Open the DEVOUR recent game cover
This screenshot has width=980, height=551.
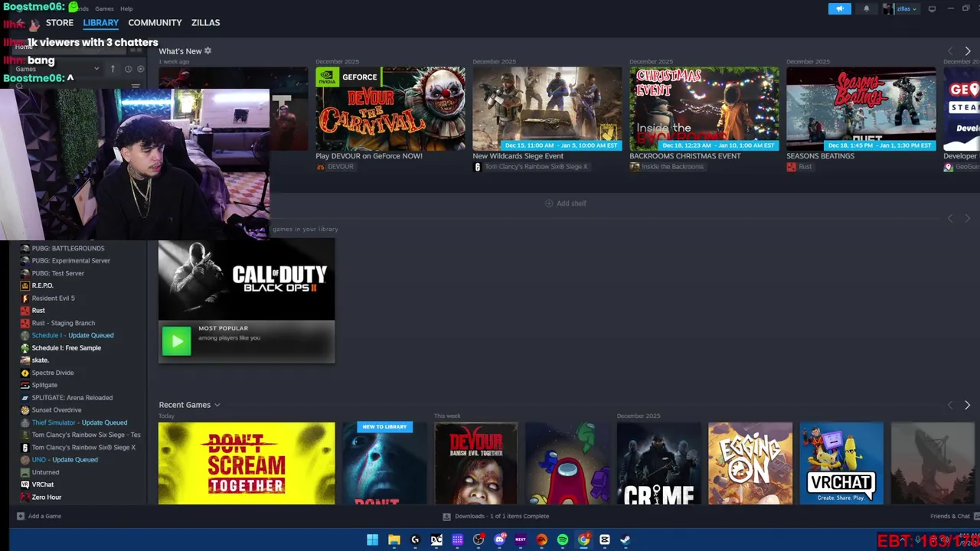point(476,463)
